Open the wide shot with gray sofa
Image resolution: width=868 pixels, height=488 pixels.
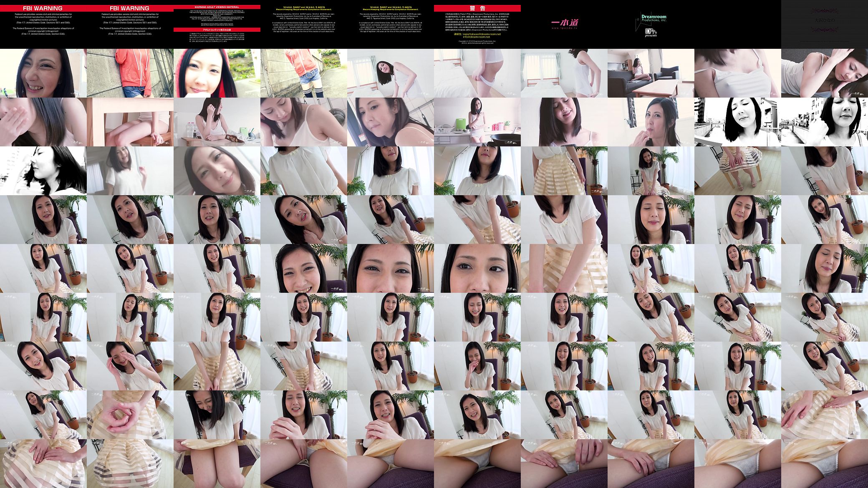coord(651,73)
